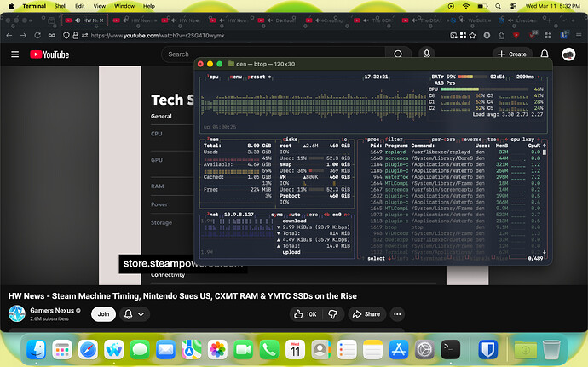Bookmark this page with star icon
Viewport: 588px width, 367px height.
tap(472, 35)
